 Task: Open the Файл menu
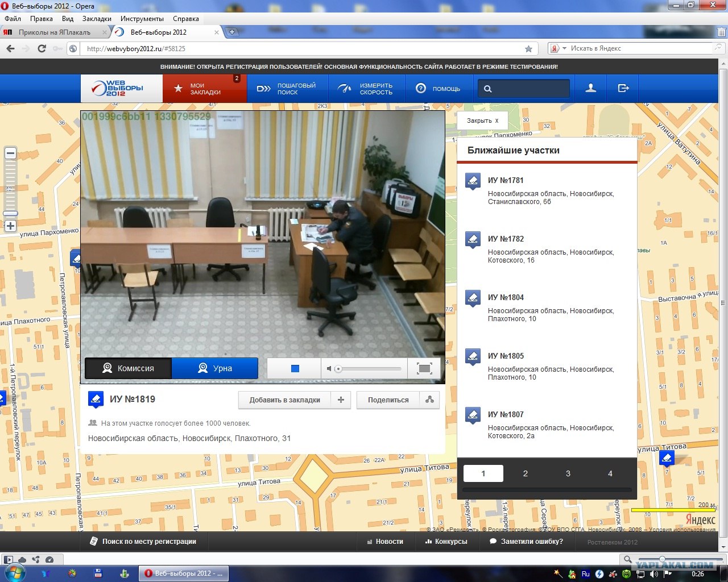coord(13,19)
